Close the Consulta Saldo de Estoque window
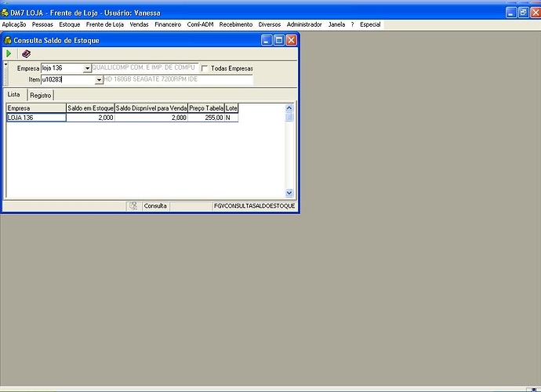 click(291, 40)
